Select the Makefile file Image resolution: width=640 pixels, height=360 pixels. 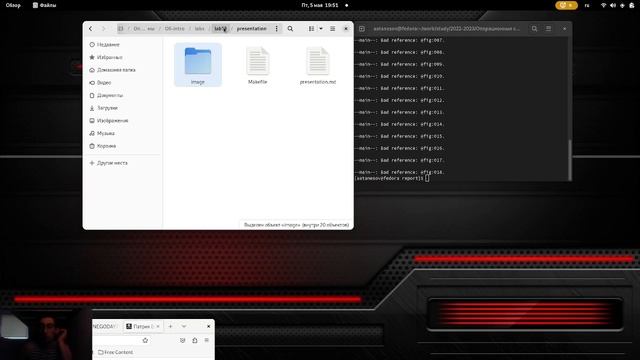pos(258,65)
